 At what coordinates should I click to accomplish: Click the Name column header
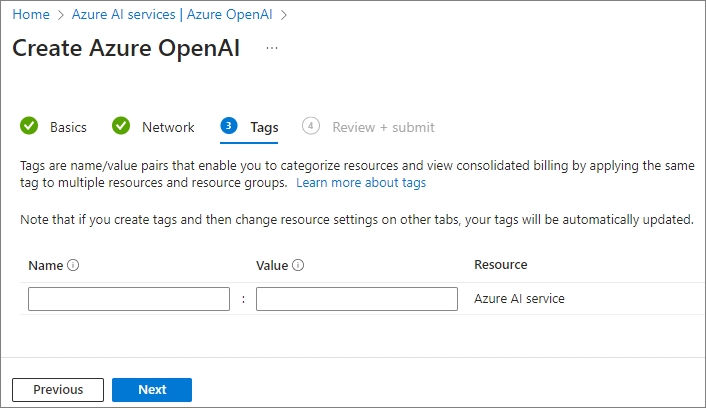coord(45,266)
